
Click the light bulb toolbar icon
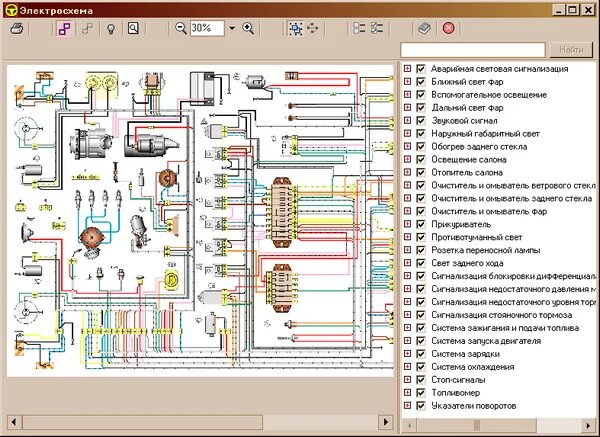coord(111,28)
